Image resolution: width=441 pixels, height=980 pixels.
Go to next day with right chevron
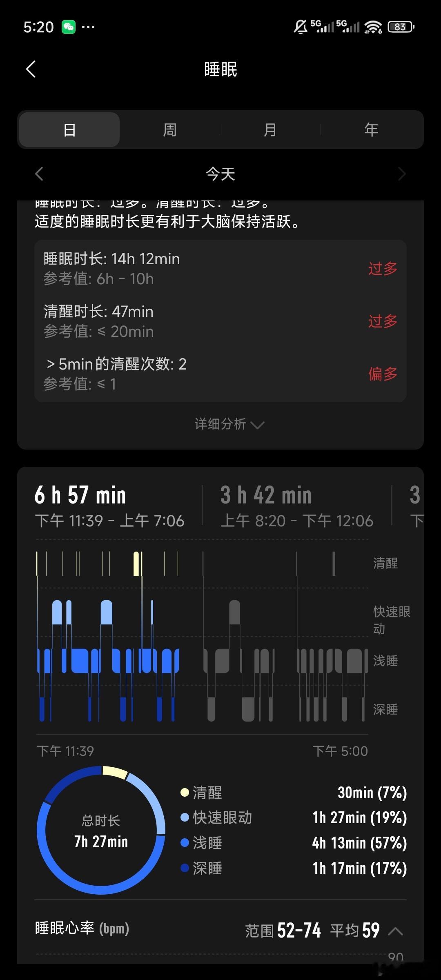pos(402,174)
